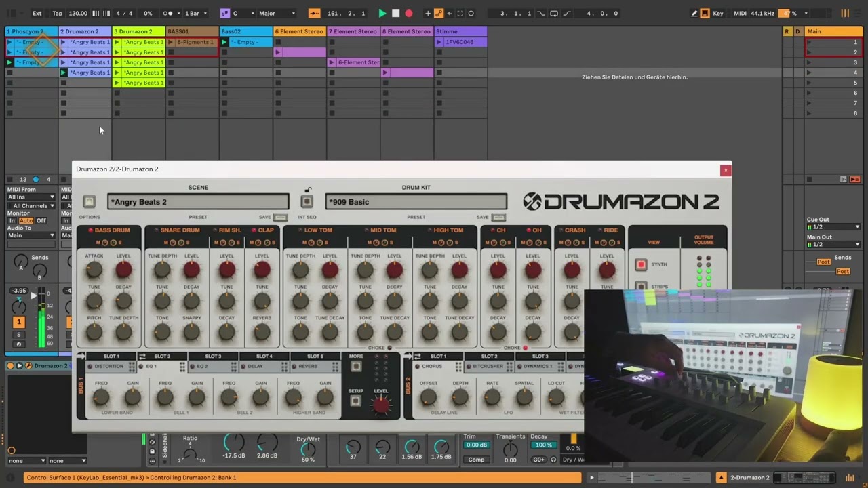The width and height of the screenshot is (868, 488).
Task: Click the Bus 1 red LEVEL knob
Action: (381, 405)
